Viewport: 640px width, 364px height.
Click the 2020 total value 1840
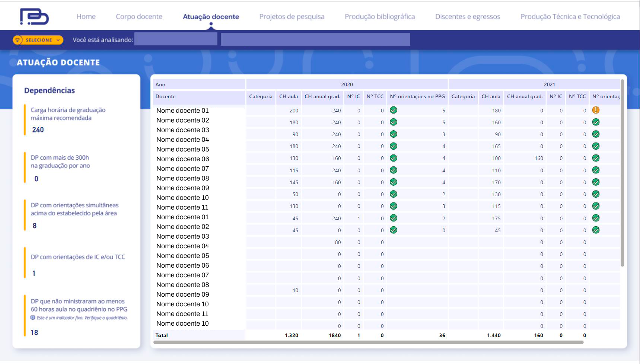point(335,335)
